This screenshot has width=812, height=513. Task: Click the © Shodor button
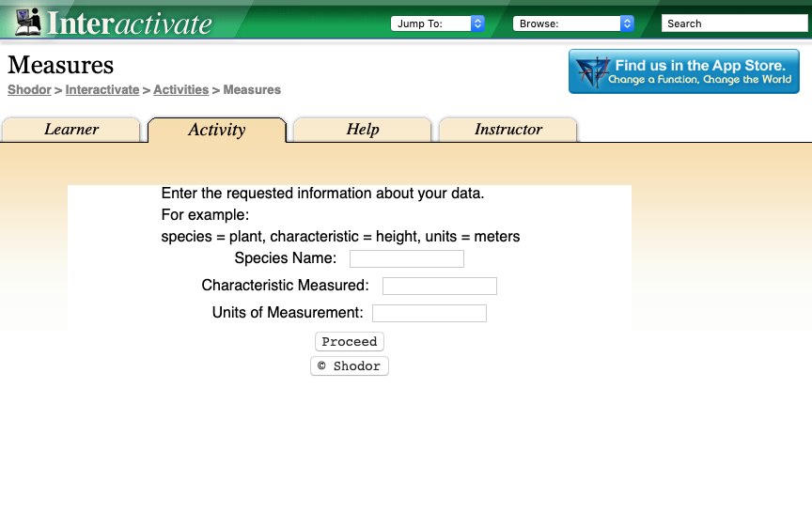tap(350, 366)
